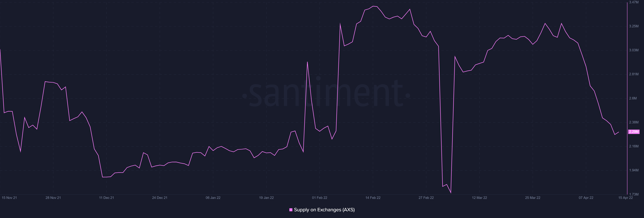Select the 15 Nov 21 date label
The image size is (644, 218).
tap(9, 198)
